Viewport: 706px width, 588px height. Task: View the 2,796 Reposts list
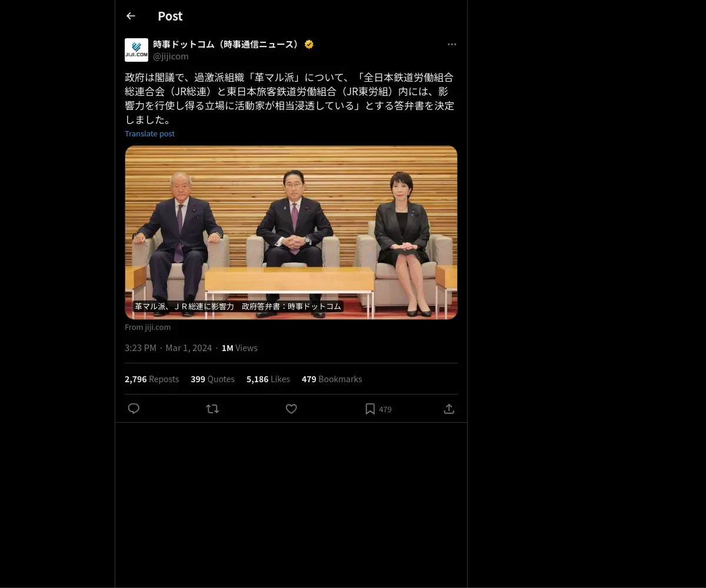152,379
